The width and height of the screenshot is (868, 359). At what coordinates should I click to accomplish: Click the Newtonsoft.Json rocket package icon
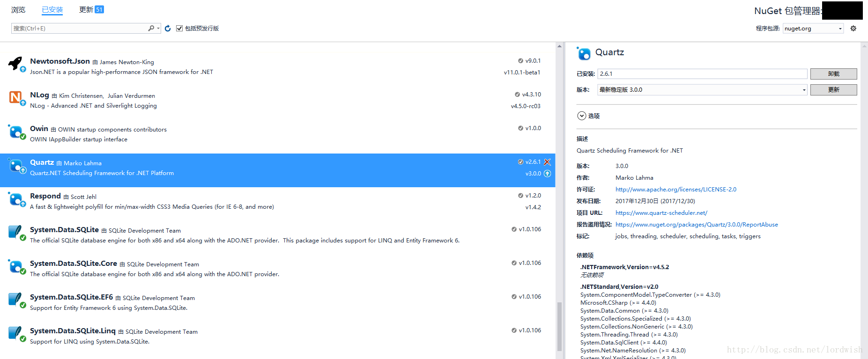[x=16, y=64]
